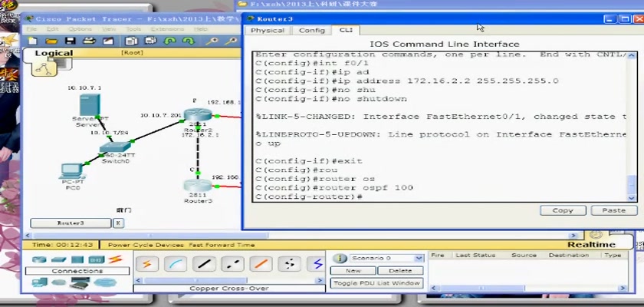Open the Help menu
The width and height of the screenshot is (644, 307).
pyautogui.click(x=201, y=29)
